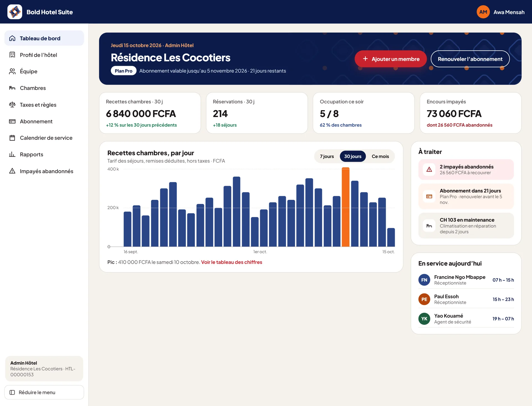The width and height of the screenshot is (532, 406).
Task: Click the Recettes chambres 6 840 000 FCFA card
Action: coord(150,113)
